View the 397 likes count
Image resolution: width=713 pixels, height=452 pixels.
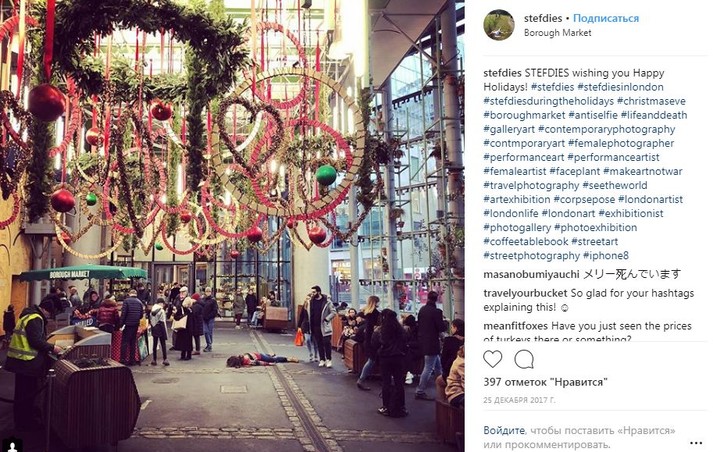tap(545, 382)
